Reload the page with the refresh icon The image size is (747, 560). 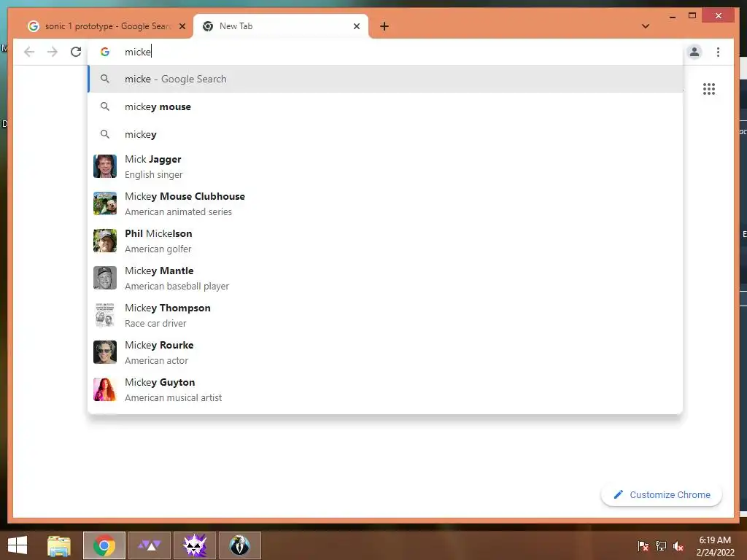pos(76,52)
